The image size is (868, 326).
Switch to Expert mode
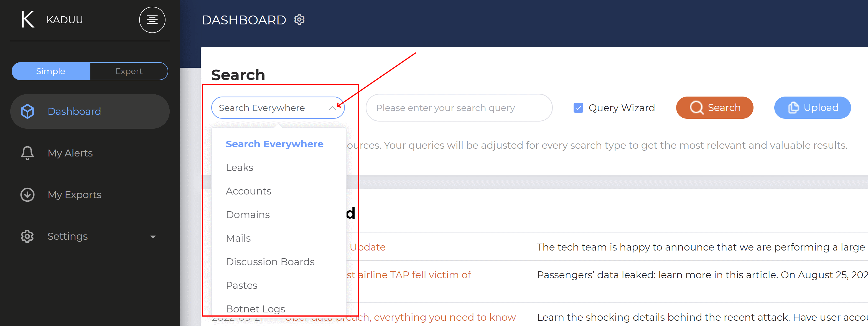[129, 71]
